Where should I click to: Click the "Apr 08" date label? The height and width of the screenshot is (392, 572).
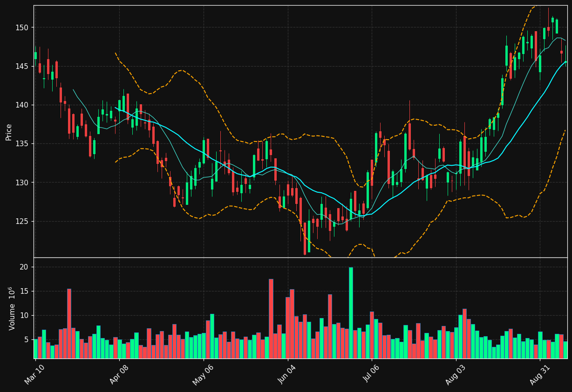(118, 375)
